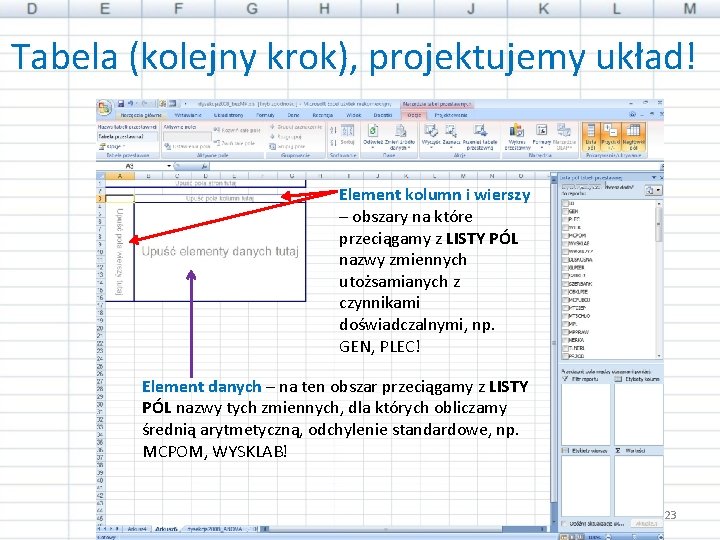Check the MCPUBOJ field checkbox

[x=566, y=299]
